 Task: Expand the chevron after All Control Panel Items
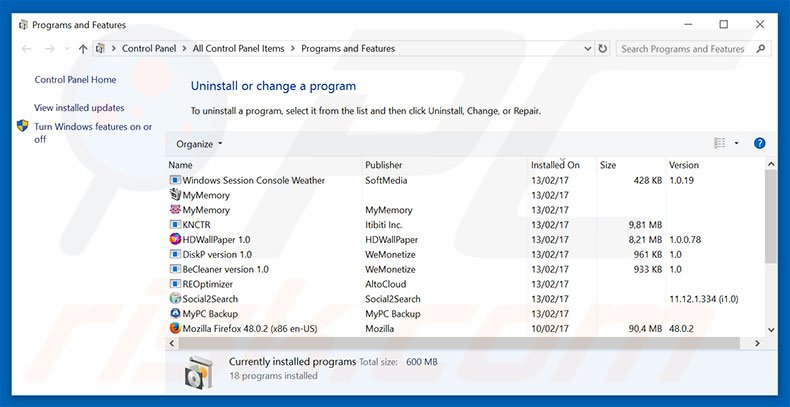[293, 49]
